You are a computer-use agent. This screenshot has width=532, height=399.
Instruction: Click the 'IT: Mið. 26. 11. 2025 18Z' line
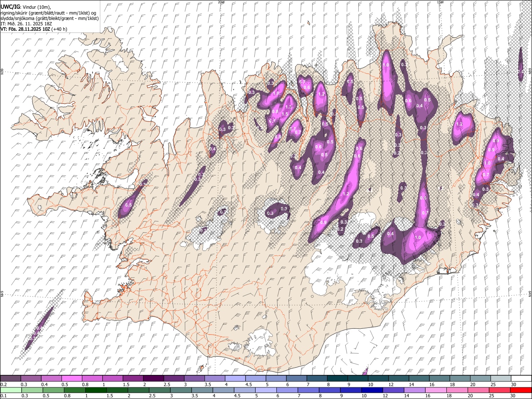26,24
